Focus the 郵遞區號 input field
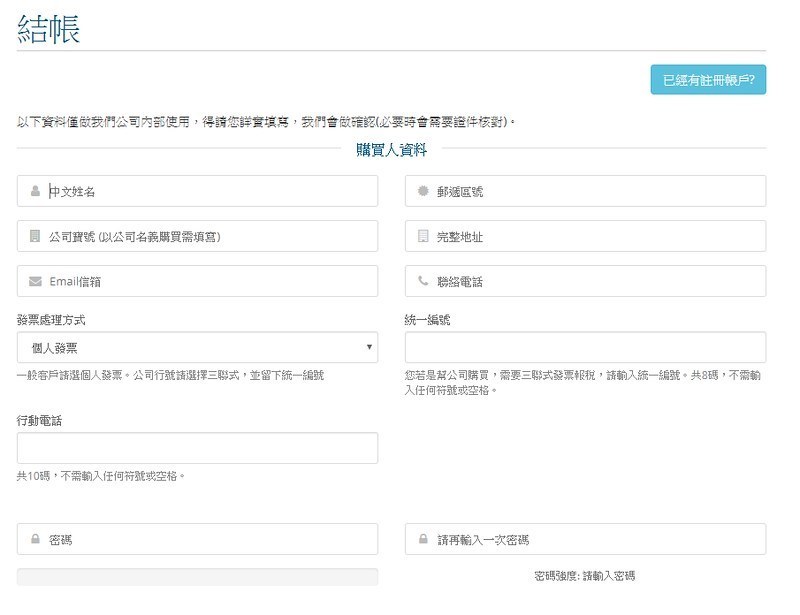800x615 pixels. [x=598, y=191]
